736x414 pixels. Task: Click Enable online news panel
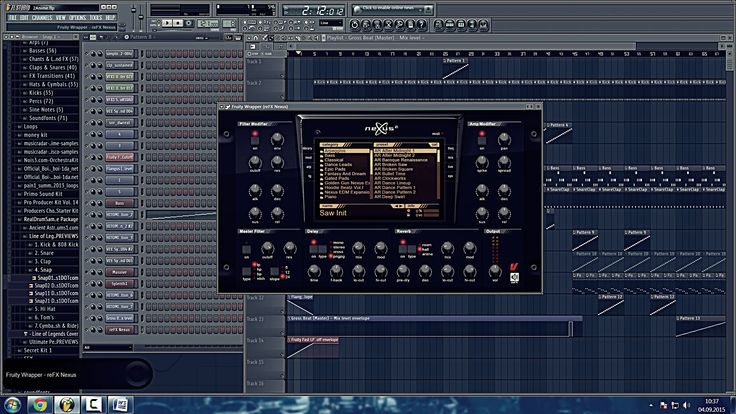(392, 9)
